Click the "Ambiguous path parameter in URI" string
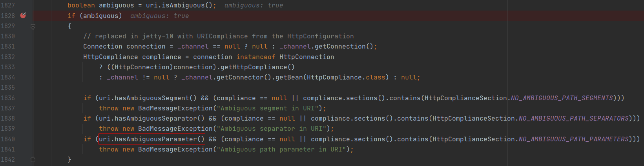 (281, 149)
